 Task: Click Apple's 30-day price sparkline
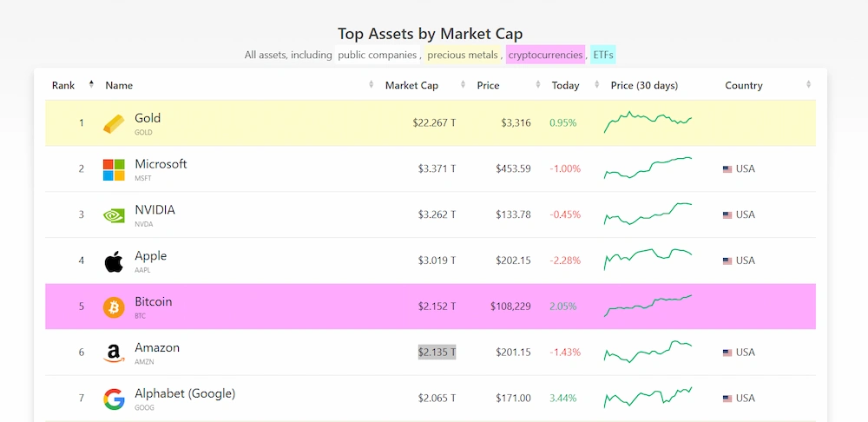coord(648,260)
